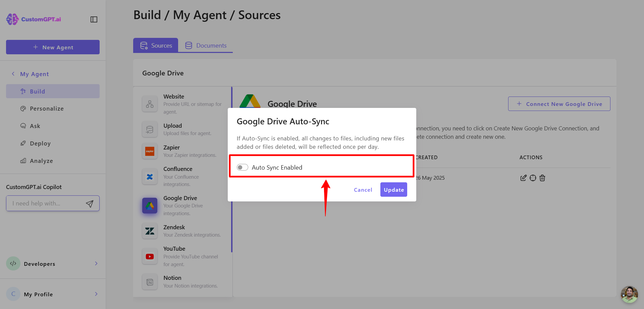Click Connect New Google Drive
This screenshot has width=644, height=309.
[x=559, y=104]
